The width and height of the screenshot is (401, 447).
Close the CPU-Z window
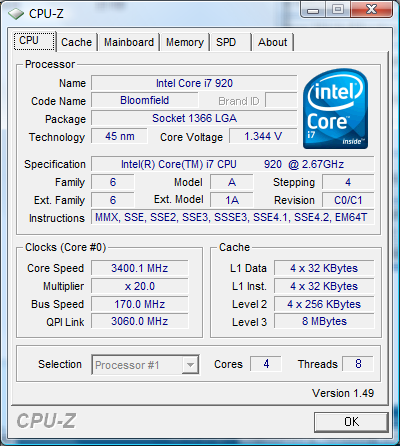coord(371,10)
